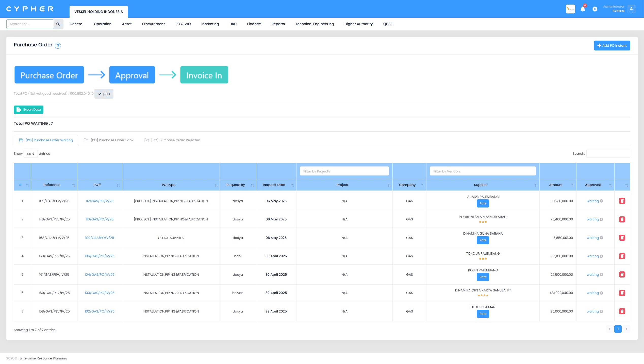Click waiting status for 481,922,040.00 row
The image size is (644, 364).
click(x=595, y=293)
